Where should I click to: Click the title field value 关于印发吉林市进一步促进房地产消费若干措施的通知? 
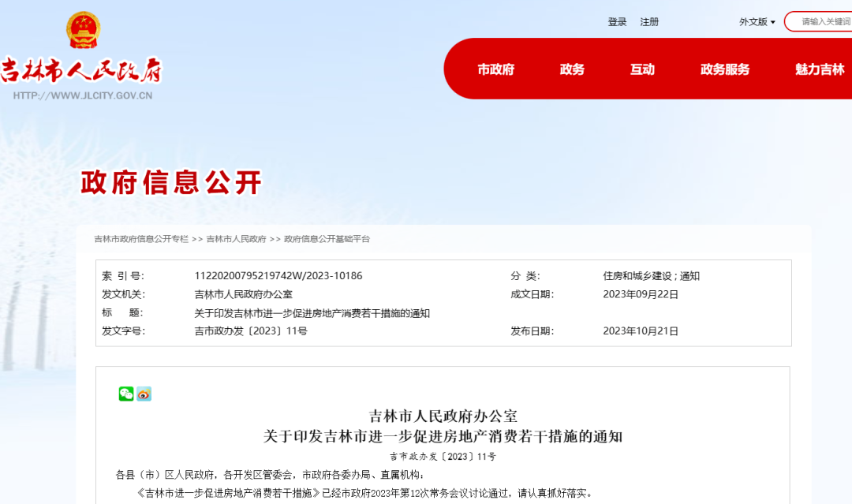coord(312,313)
